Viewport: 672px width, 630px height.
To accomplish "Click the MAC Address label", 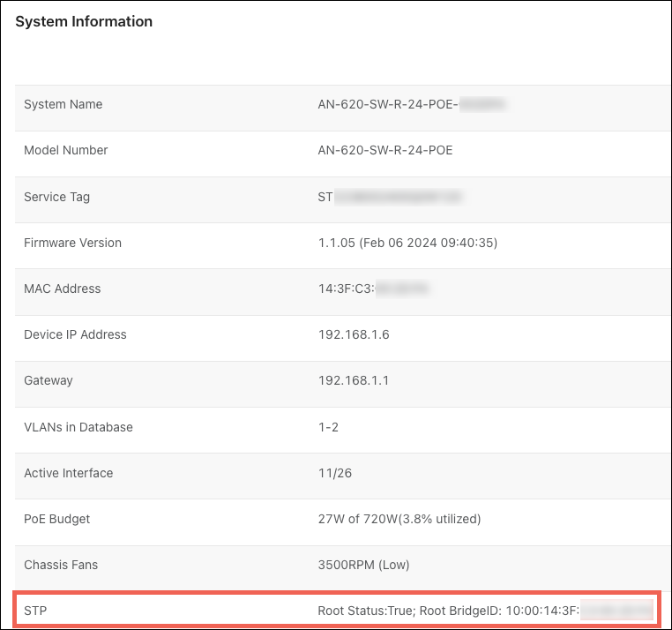I will 62,289.
